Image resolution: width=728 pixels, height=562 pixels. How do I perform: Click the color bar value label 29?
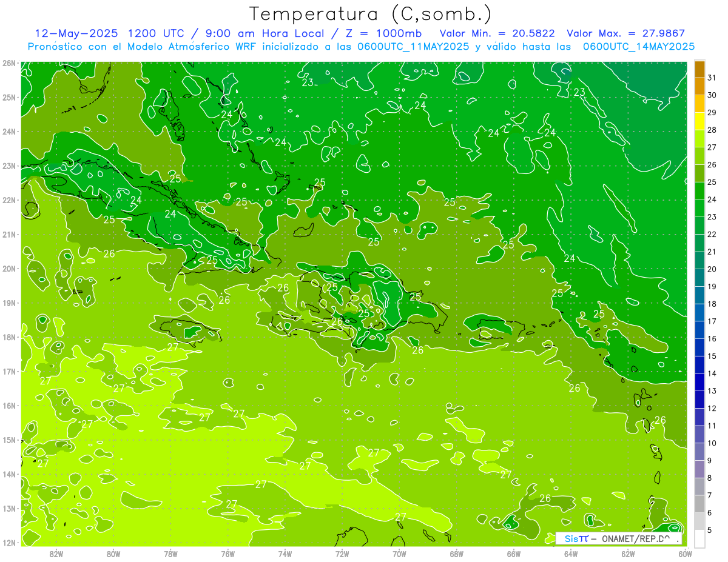(712, 113)
